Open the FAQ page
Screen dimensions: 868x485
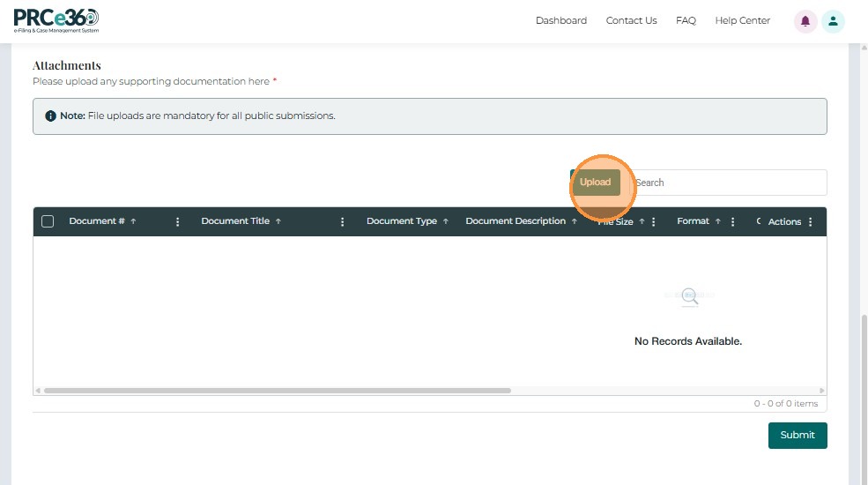pyautogui.click(x=686, y=20)
